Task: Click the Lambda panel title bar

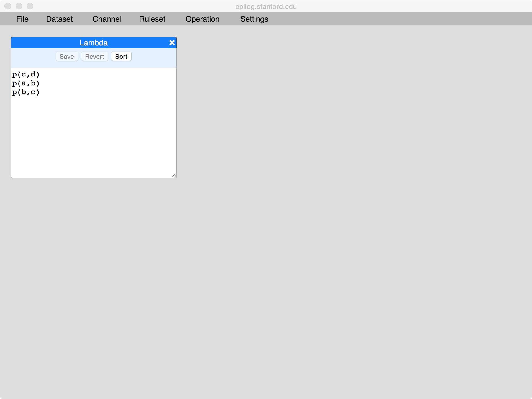Action: [93, 43]
